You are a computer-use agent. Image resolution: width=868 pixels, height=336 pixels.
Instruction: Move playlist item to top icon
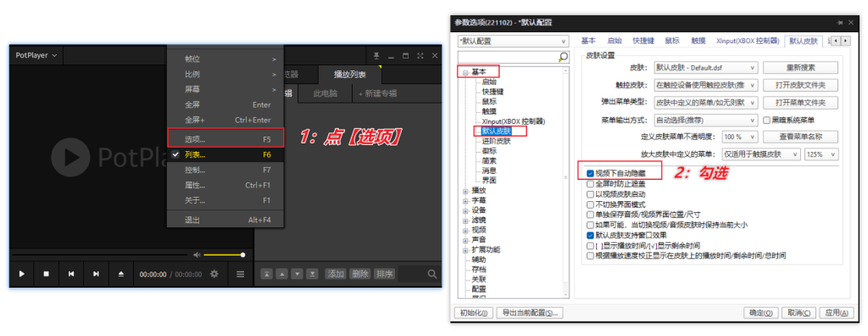tap(266, 274)
